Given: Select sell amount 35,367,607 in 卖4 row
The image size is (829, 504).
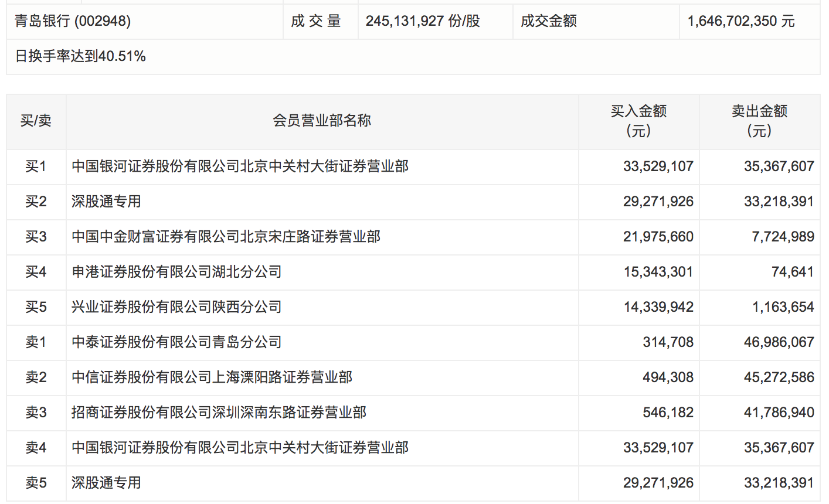Looking at the screenshot, I should [779, 448].
